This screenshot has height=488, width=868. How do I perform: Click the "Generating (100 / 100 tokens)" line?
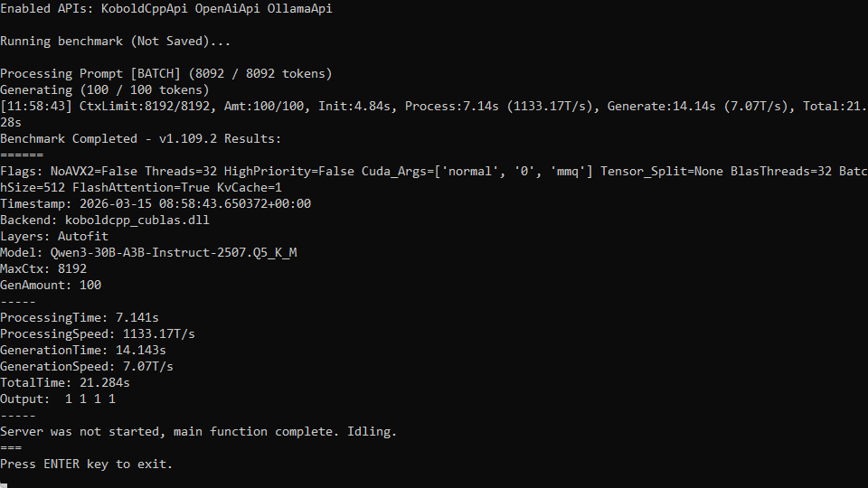[105, 90]
